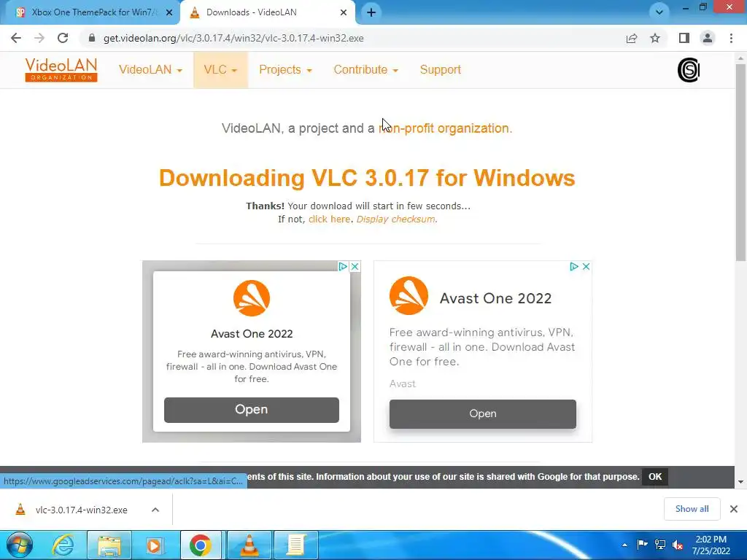Open the Chrome side panel icon

click(684, 38)
